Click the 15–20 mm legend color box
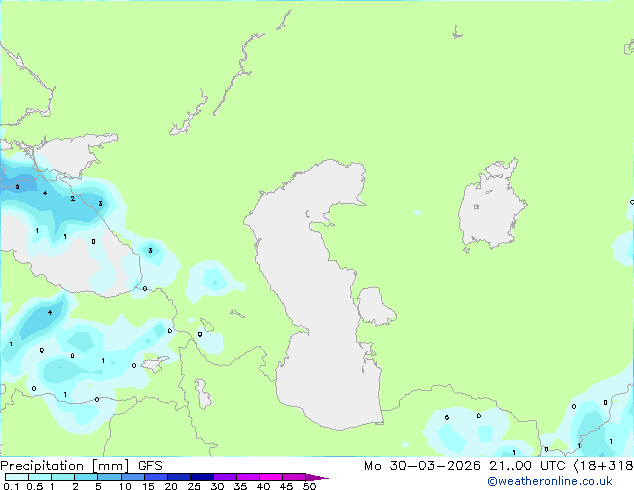Screen dimensions: 634x490 155,477
